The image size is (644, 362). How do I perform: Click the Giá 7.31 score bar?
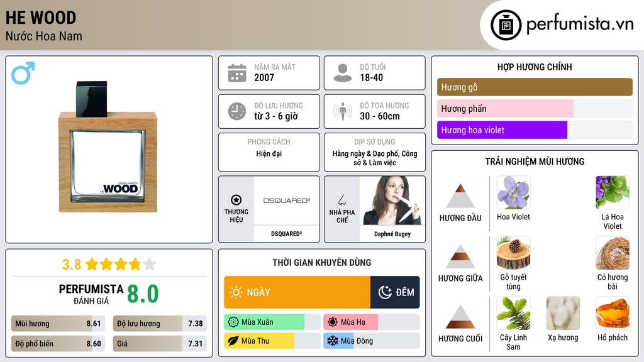tap(160, 344)
